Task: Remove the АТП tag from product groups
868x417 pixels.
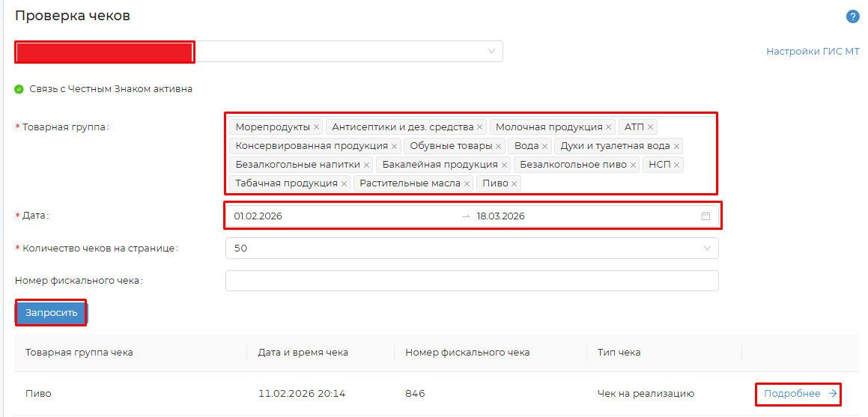Action: click(x=650, y=127)
